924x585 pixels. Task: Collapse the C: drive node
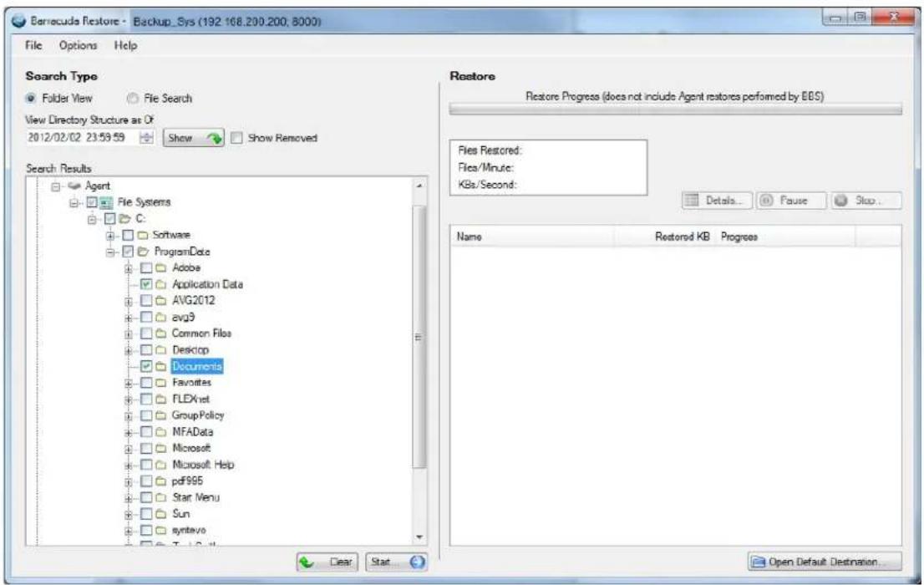coord(92,219)
